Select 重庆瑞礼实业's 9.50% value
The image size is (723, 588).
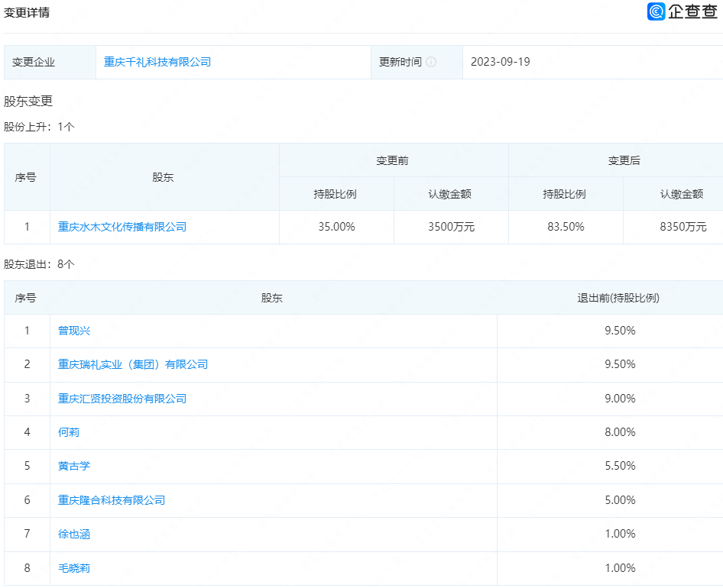620,364
